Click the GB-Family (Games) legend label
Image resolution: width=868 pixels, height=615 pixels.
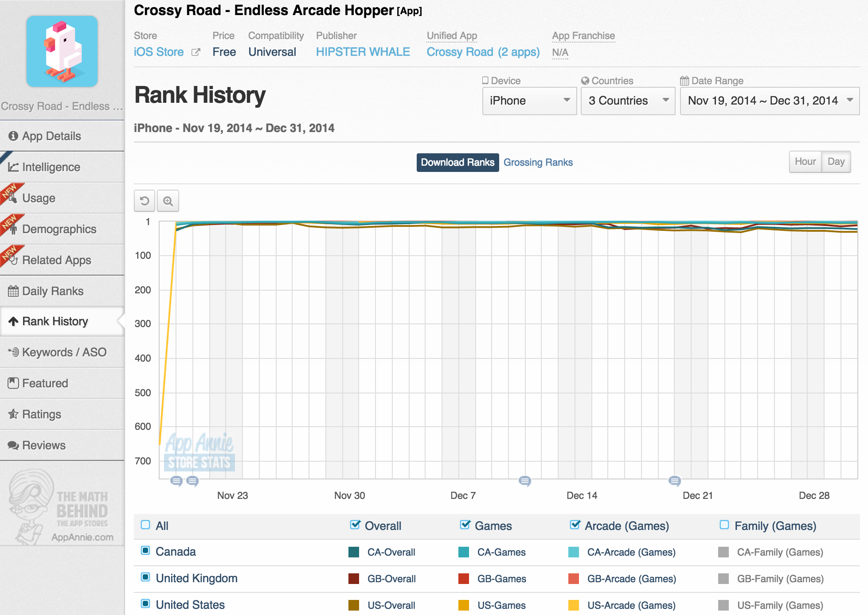pos(780,579)
